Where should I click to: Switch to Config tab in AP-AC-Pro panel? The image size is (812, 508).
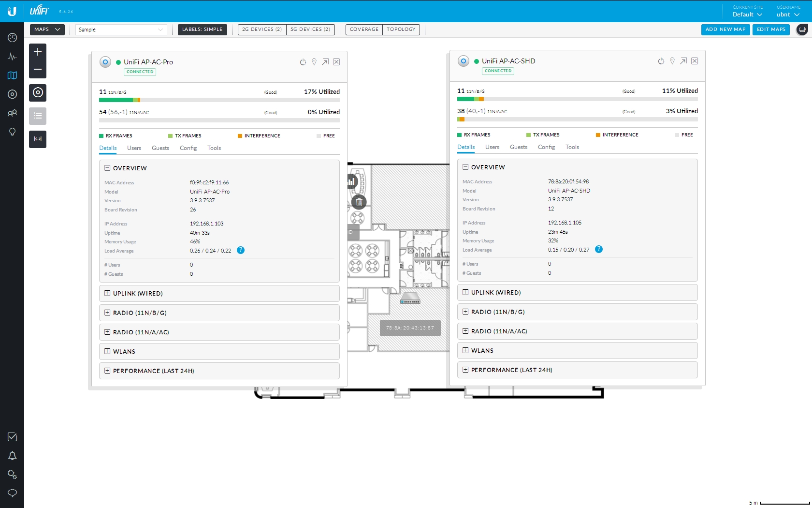(188, 148)
